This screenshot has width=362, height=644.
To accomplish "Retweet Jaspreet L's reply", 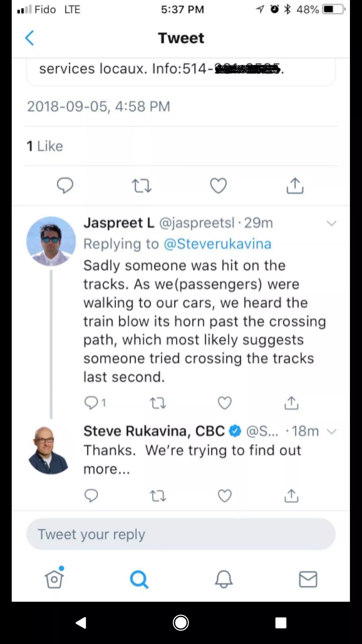I will pyautogui.click(x=158, y=402).
